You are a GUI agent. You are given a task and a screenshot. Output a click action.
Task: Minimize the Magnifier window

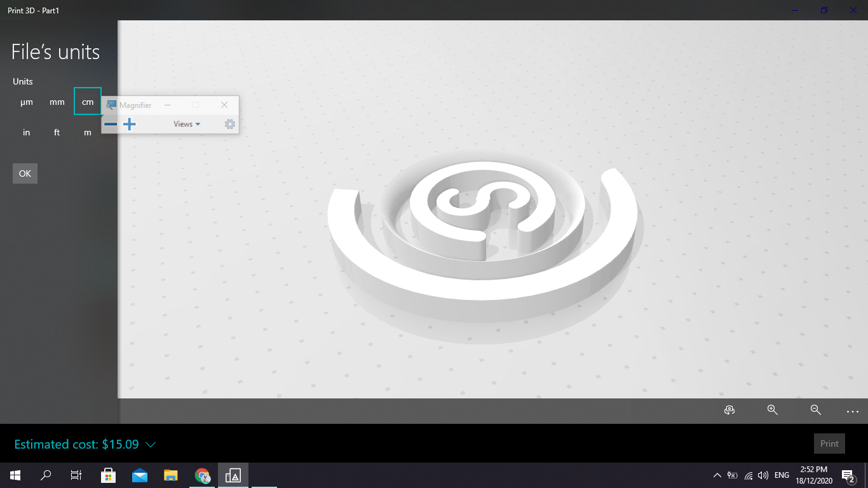click(x=167, y=105)
